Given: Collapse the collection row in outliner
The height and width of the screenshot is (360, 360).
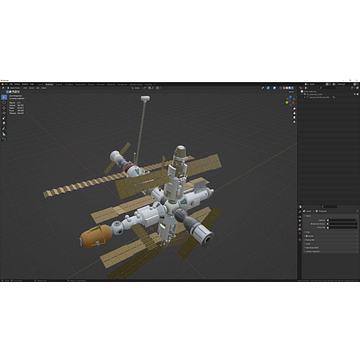Looking at the screenshot, I should (302, 94).
